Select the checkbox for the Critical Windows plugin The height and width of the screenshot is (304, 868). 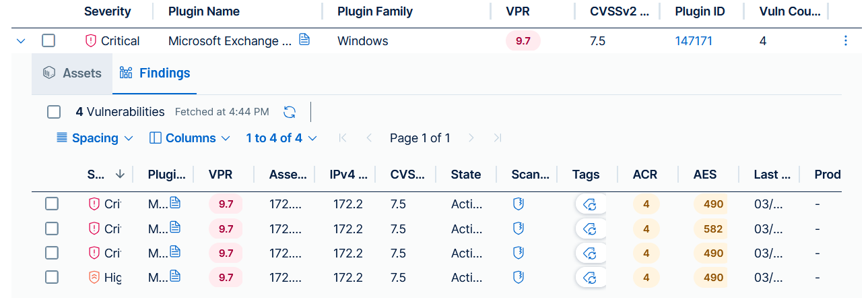(x=48, y=41)
